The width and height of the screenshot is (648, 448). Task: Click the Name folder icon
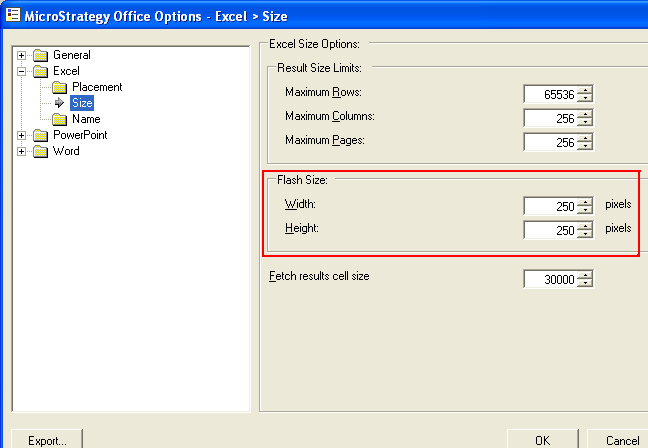[60, 119]
